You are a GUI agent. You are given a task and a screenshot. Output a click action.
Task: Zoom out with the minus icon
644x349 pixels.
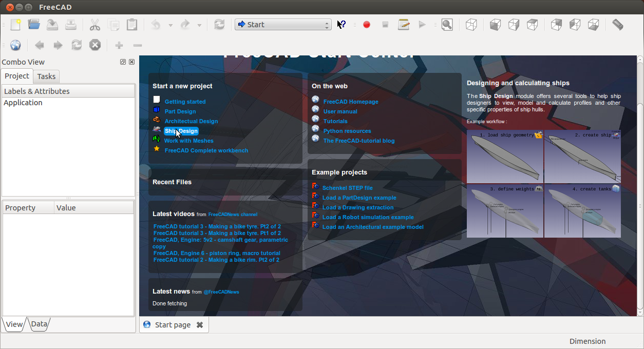coord(138,45)
